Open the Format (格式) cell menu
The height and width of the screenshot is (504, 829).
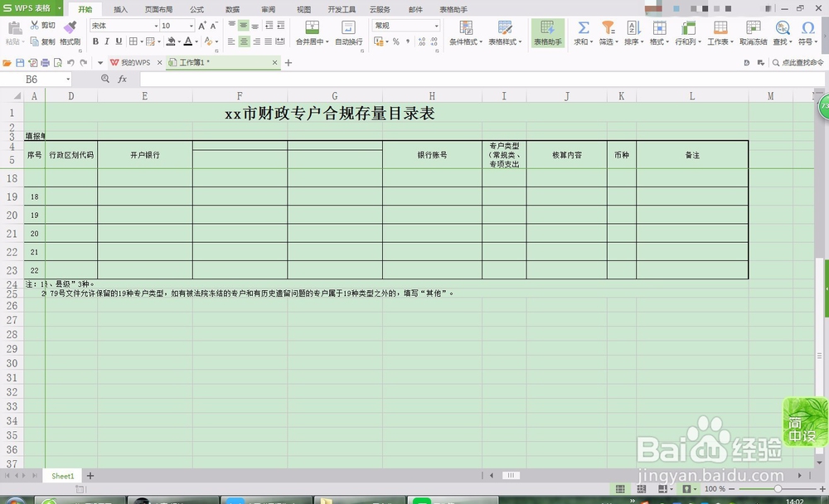659,33
